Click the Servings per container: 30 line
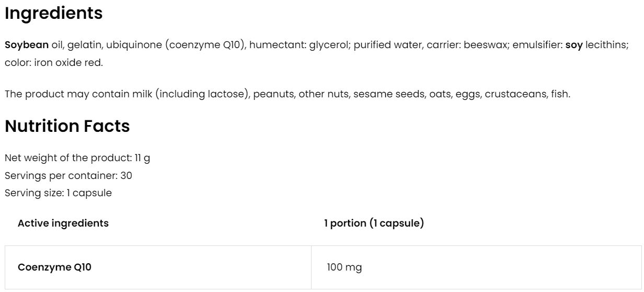Image resolution: width=644 pixels, height=292 pixels. [x=68, y=175]
